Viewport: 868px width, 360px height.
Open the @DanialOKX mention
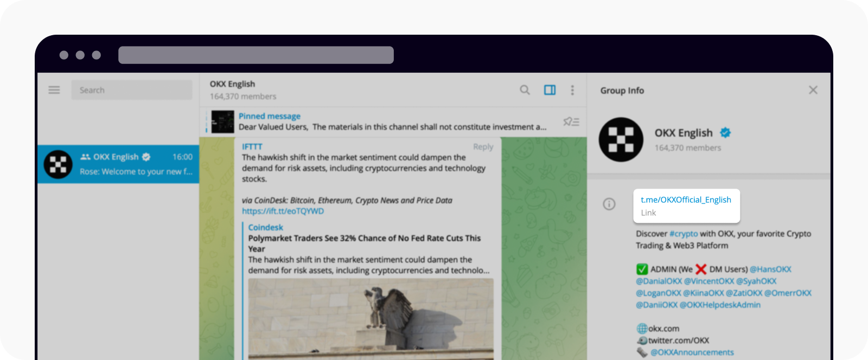point(659,281)
